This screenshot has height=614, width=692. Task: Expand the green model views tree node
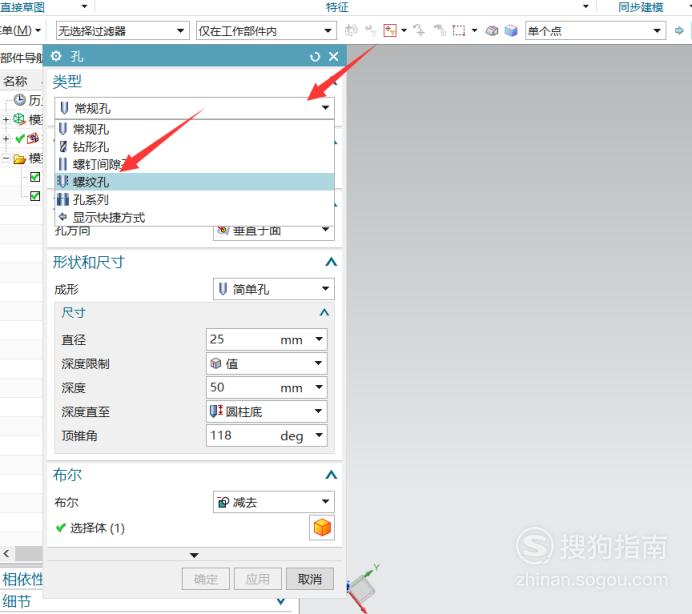(6, 119)
